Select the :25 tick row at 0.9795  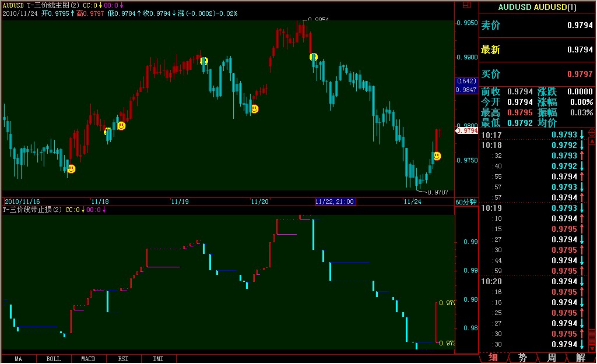[x=533, y=313]
